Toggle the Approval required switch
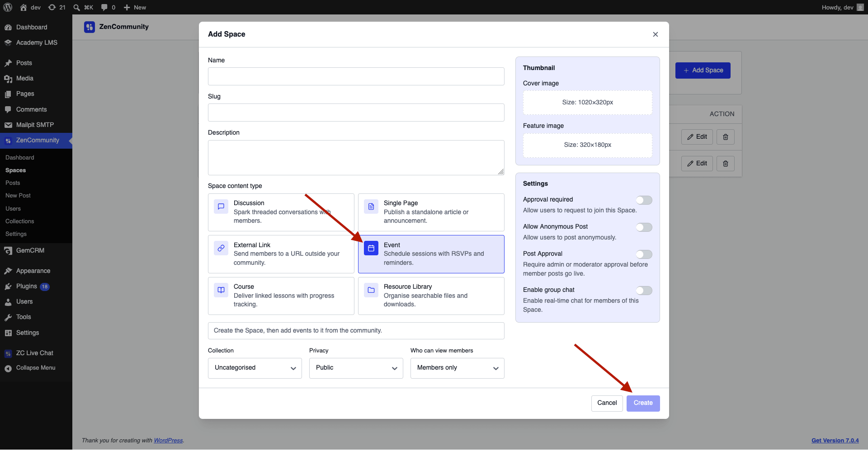 click(x=644, y=200)
